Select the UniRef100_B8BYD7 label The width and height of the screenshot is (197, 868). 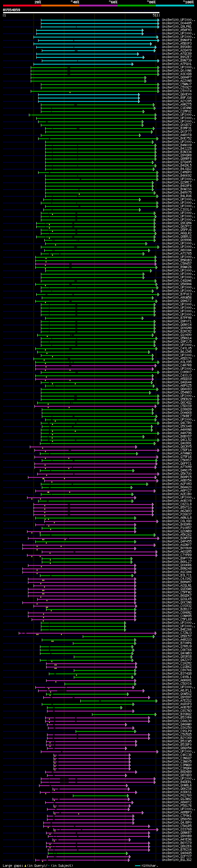pos(176,436)
